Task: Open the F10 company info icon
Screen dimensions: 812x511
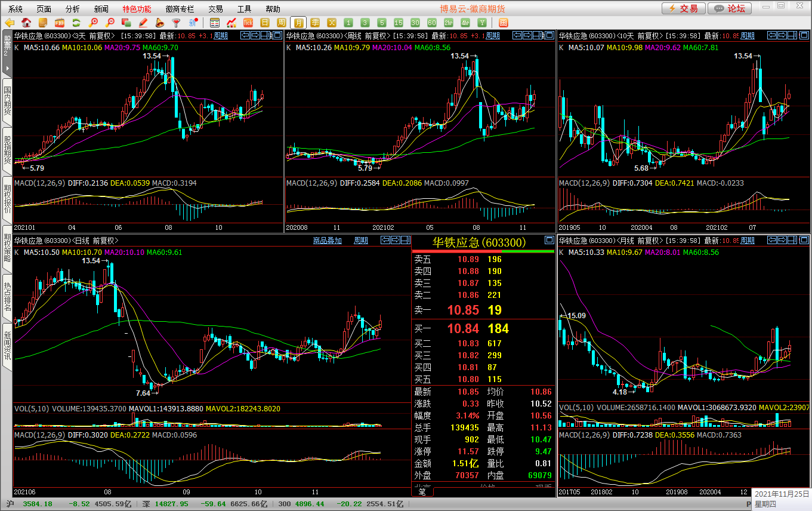Action: (x=60, y=23)
